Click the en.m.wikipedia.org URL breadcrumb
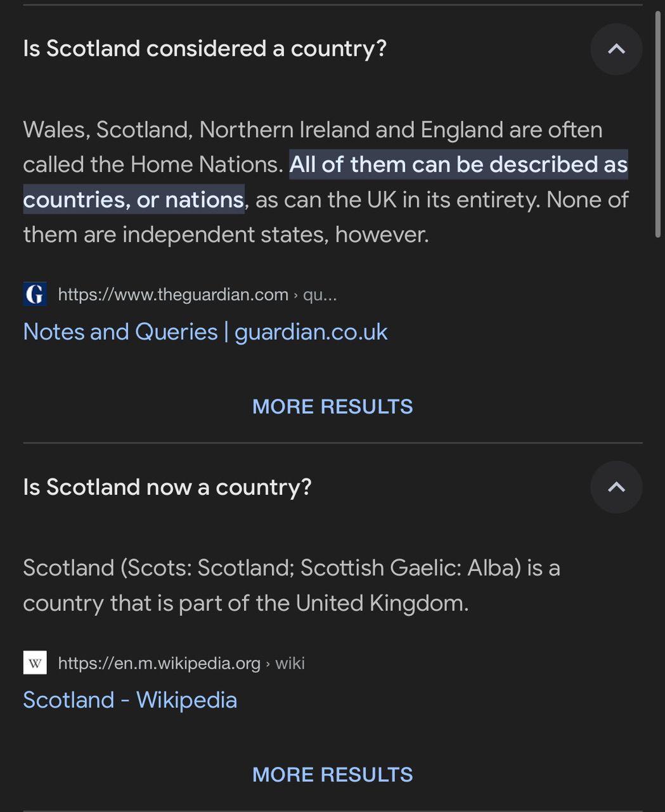The width and height of the screenshot is (665, 812). [x=159, y=663]
